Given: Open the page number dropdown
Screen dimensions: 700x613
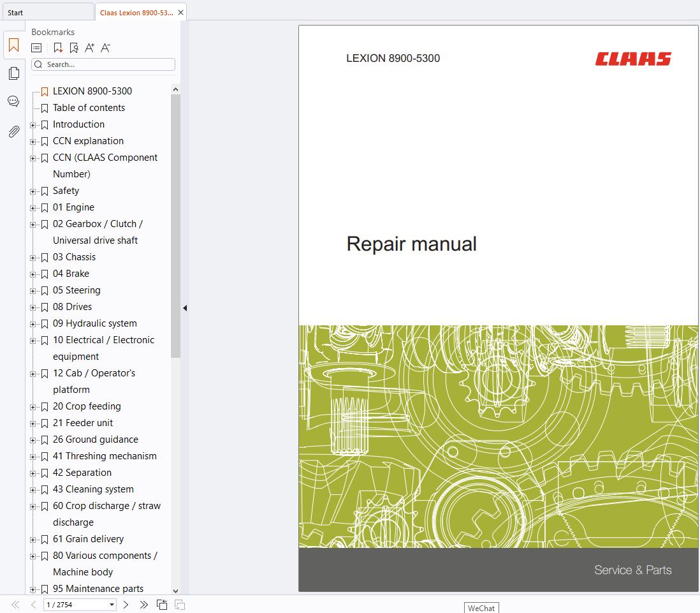Looking at the screenshot, I should pos(110,604).
